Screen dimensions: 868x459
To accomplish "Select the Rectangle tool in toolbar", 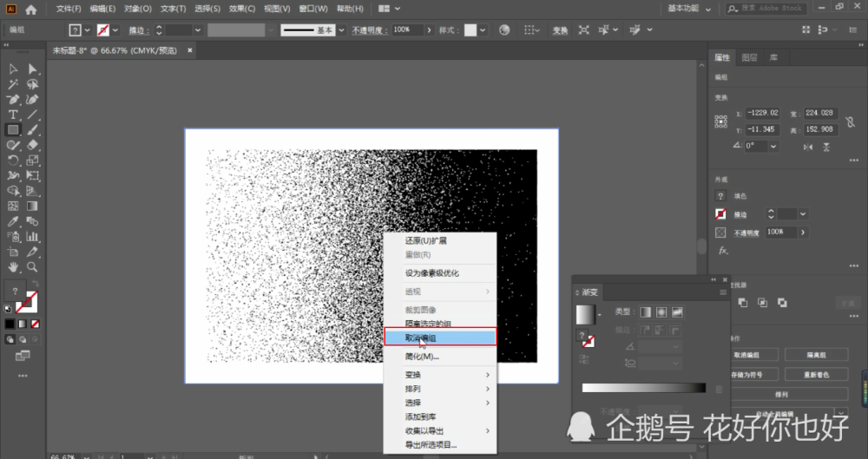I will pyautogui.click(x=13, y=130).
